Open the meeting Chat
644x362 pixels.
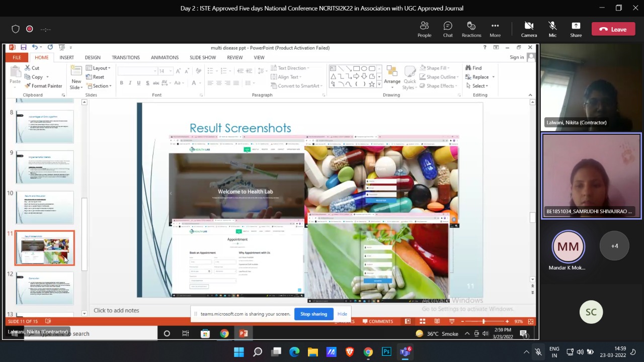point(448,29)
